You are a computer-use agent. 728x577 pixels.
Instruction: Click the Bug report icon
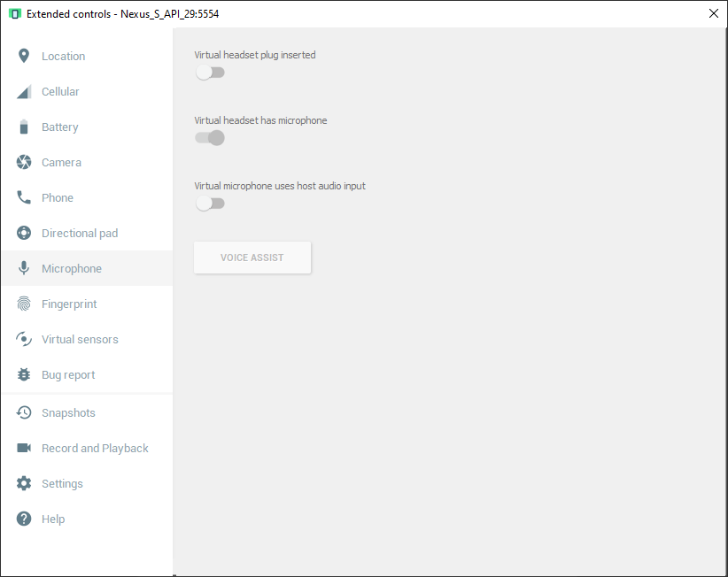pyautogui.click(x=24, y=375)
